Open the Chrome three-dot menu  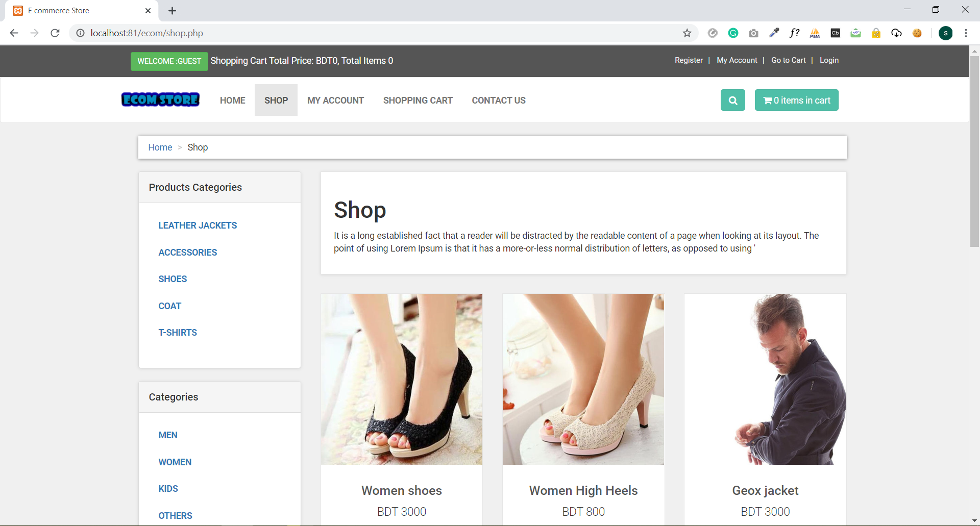[x=966, y=33]
